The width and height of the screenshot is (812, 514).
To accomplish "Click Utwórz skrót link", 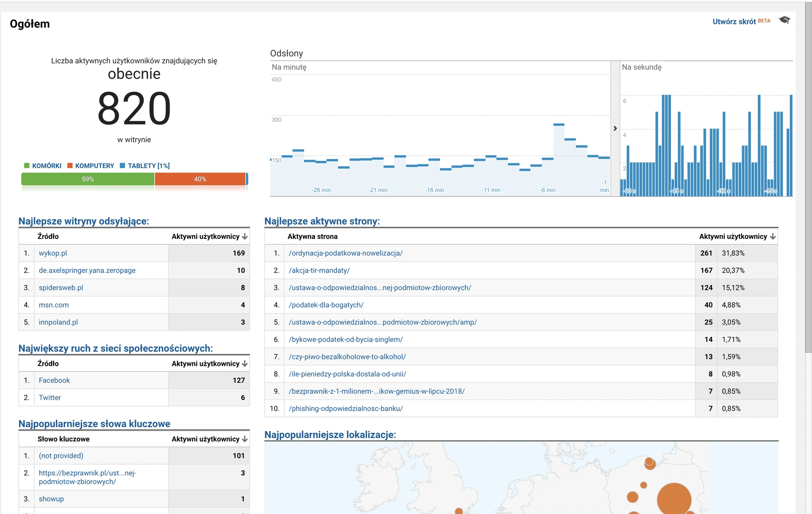I will (x=734, y=22).
